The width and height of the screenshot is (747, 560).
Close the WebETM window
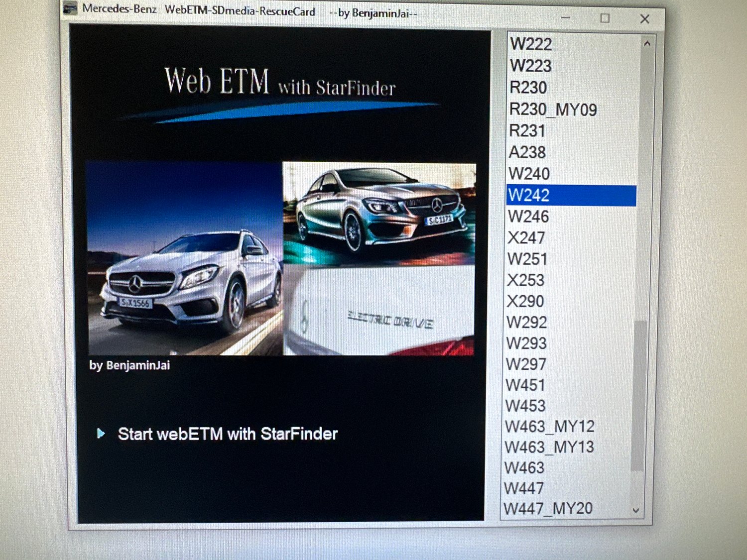pos(645,19)
